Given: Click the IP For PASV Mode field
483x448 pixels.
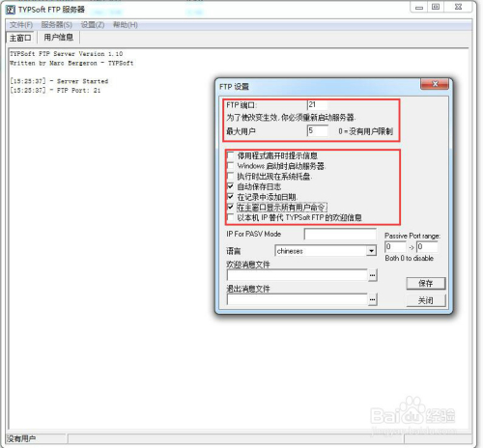Looking at the screenshot, I should (x=340, y=235).
